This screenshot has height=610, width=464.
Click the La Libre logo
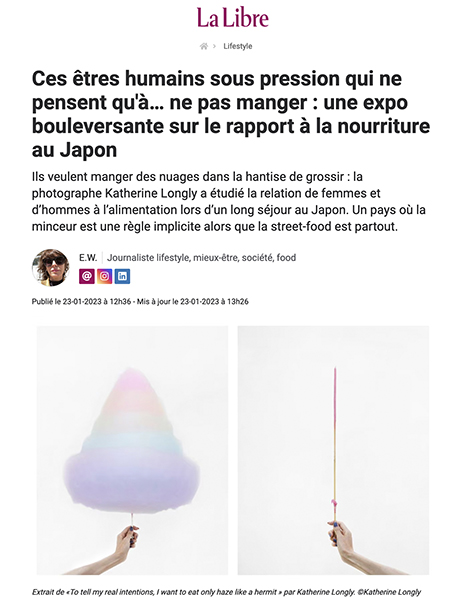click(x=232, y=18)
